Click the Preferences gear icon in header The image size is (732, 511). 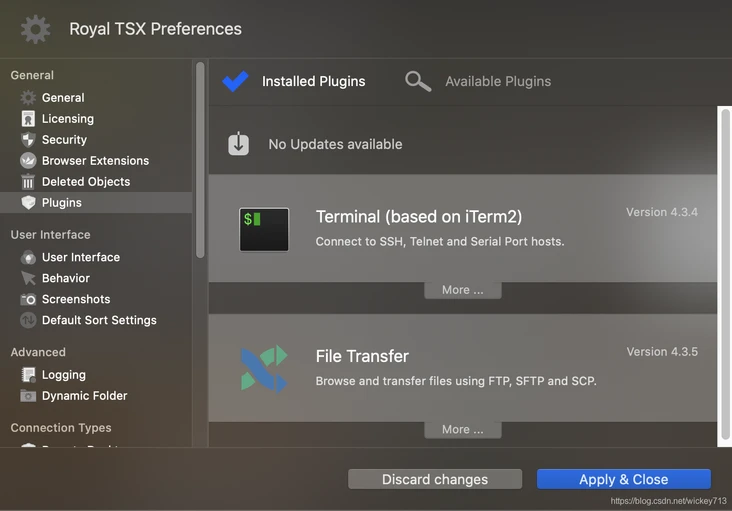[x=35, y=29]
